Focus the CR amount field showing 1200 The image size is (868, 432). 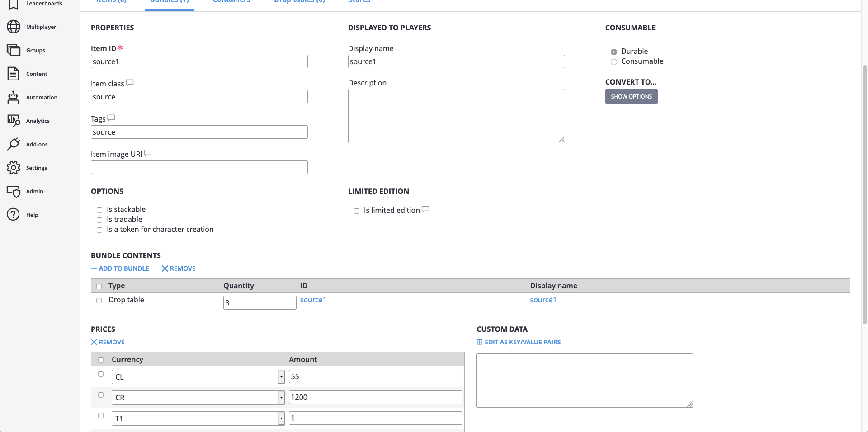376,397
